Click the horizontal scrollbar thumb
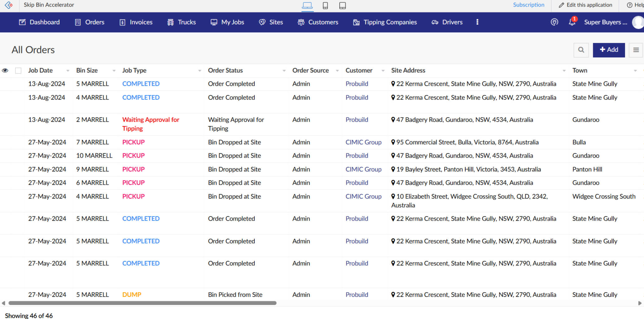The height and width of the screenshot is (319, 644). click(142, 303)
